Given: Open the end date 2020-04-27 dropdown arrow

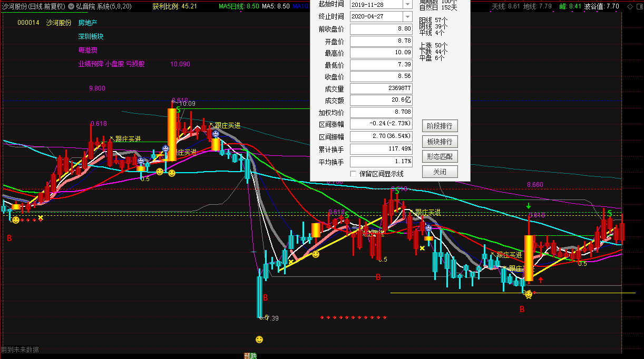Looking at the screenshot, I should (x=408, y=16).
